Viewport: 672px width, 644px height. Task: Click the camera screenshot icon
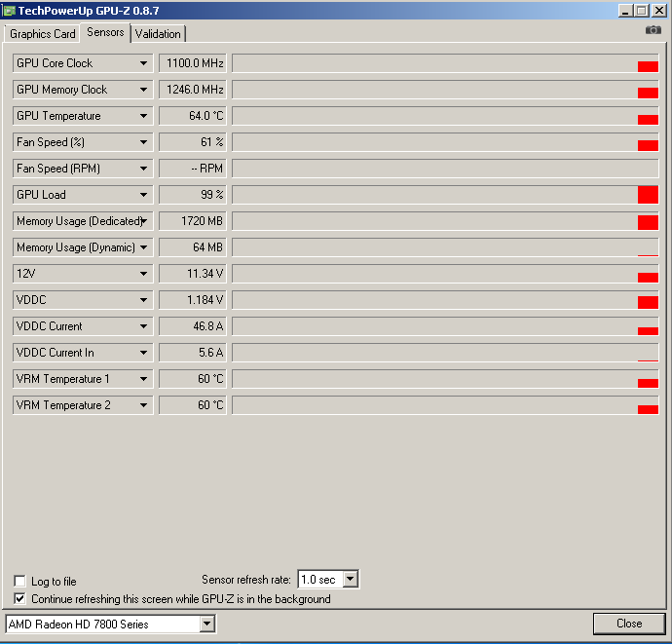653,30
